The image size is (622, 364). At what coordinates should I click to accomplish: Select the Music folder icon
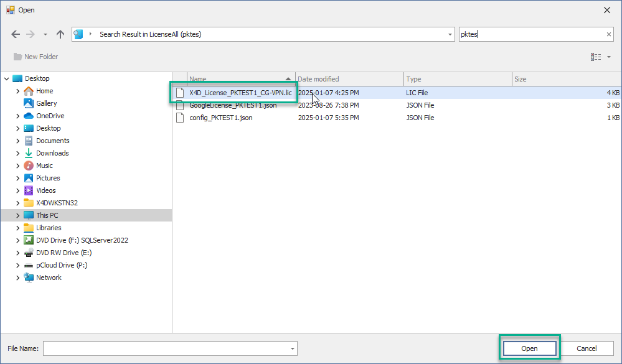(29, 166)
